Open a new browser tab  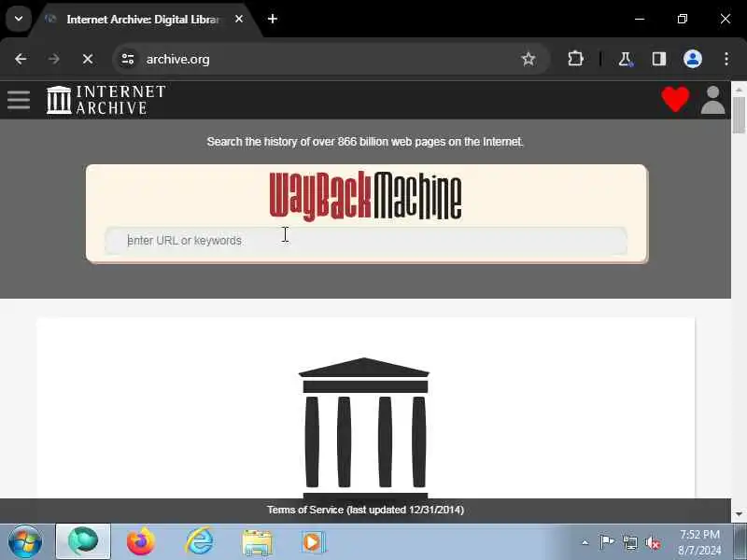point(273,19)
